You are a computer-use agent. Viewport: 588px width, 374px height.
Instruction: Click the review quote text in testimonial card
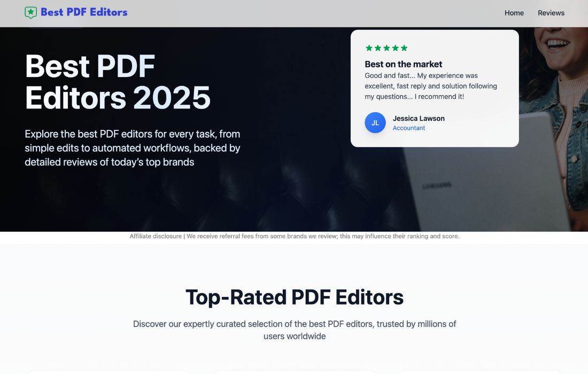point(431,86)
